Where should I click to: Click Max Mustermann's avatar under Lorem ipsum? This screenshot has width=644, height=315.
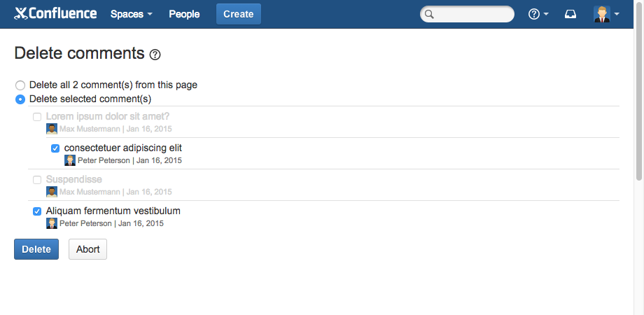[x=52, y=129]
